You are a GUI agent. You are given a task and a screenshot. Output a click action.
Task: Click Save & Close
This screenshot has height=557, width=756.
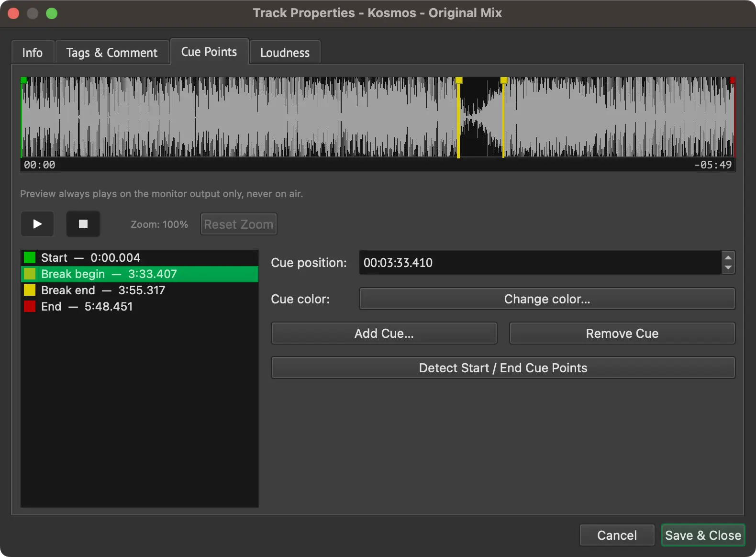703,535
